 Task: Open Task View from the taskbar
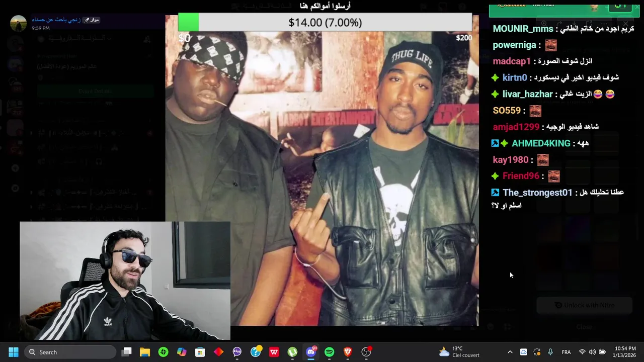(x=126, y=352)
